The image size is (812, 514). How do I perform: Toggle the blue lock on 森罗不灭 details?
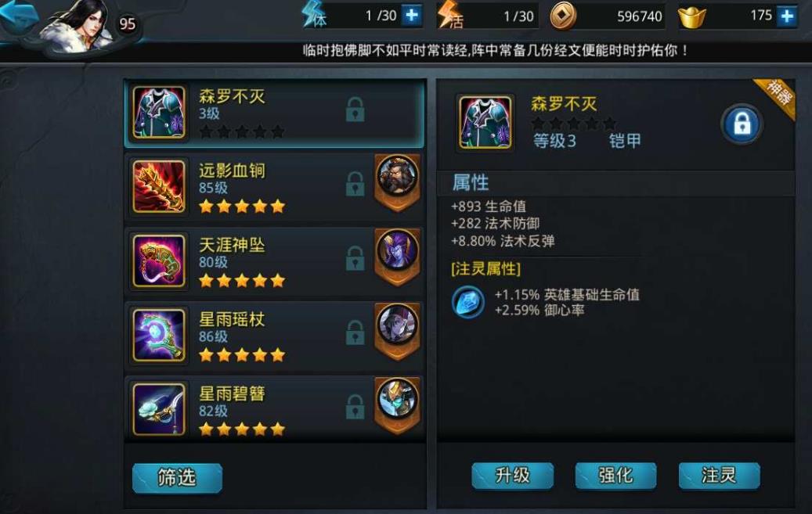742,124
